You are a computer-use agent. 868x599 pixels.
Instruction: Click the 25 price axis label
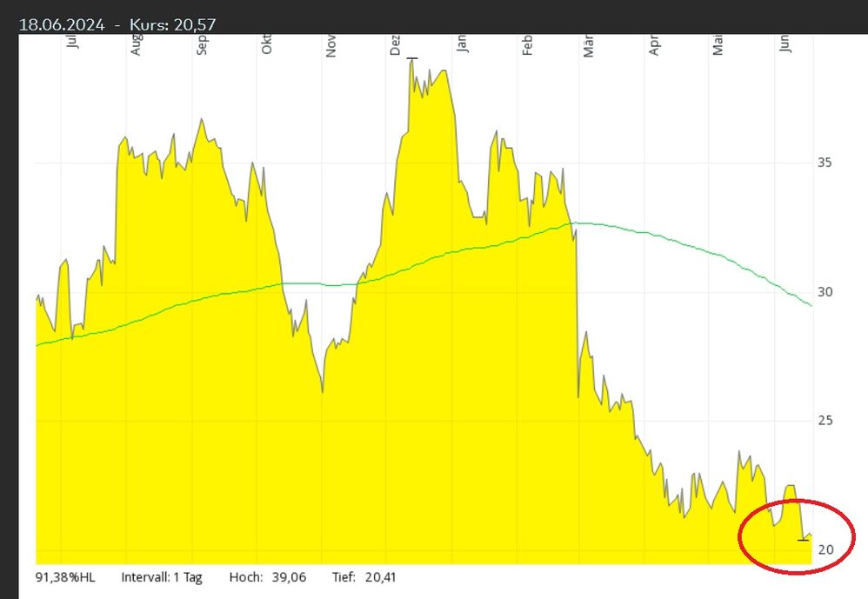[825, 421]
